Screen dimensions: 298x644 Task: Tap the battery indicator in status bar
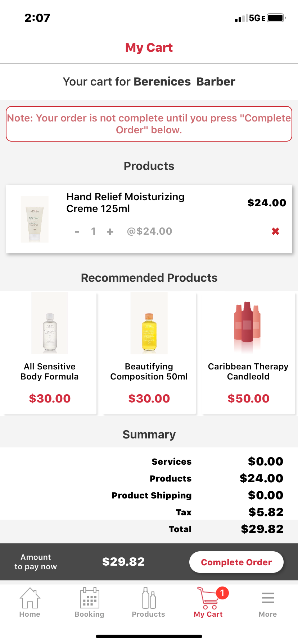tap(276, 18)
